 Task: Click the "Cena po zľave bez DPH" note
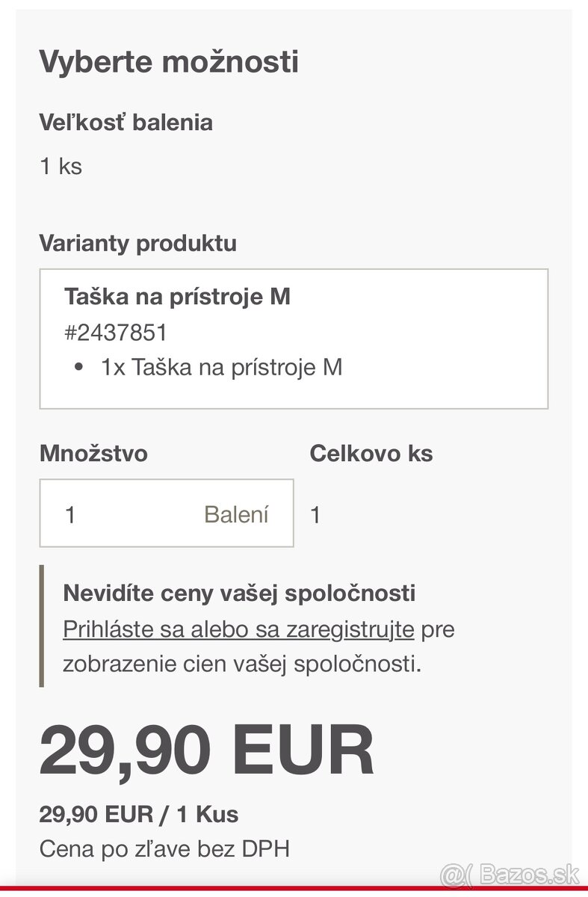coord(166,848)
